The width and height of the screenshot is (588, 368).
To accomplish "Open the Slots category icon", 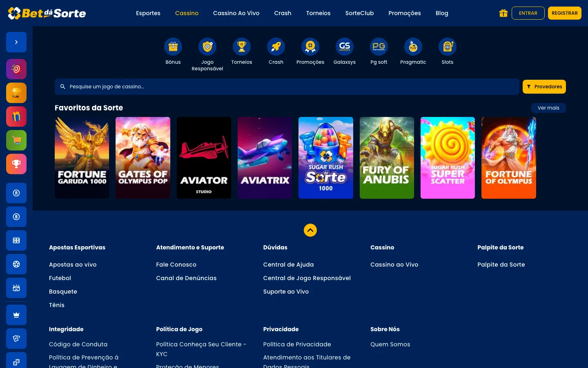I will coord(448,47).
